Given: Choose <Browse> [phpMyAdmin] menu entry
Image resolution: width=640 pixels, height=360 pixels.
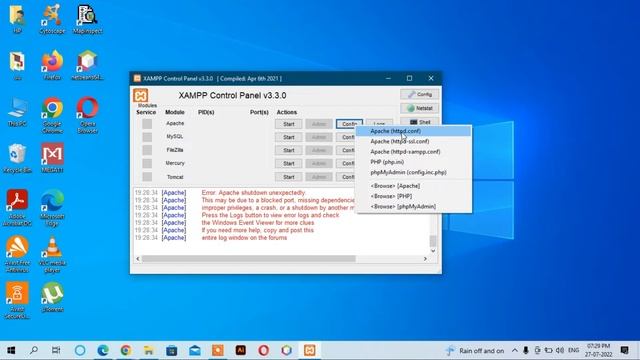Looking at the screenshot, I should click(x=413, y=207).
